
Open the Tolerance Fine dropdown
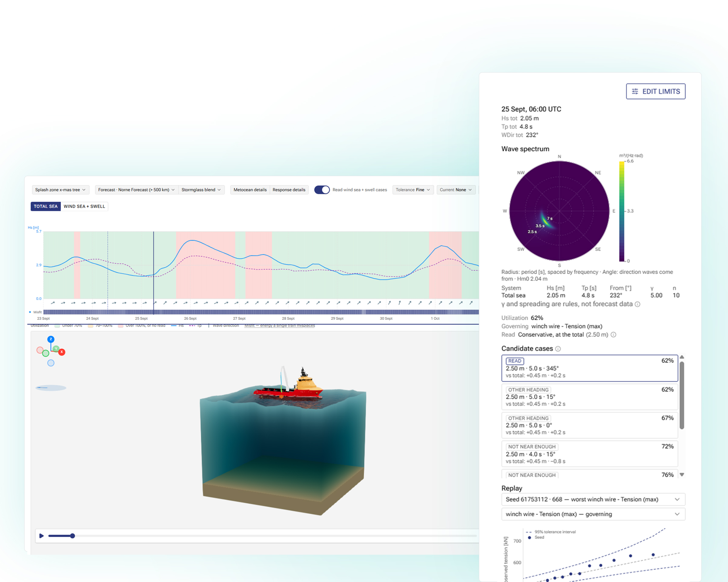click(x=413, y=190)
